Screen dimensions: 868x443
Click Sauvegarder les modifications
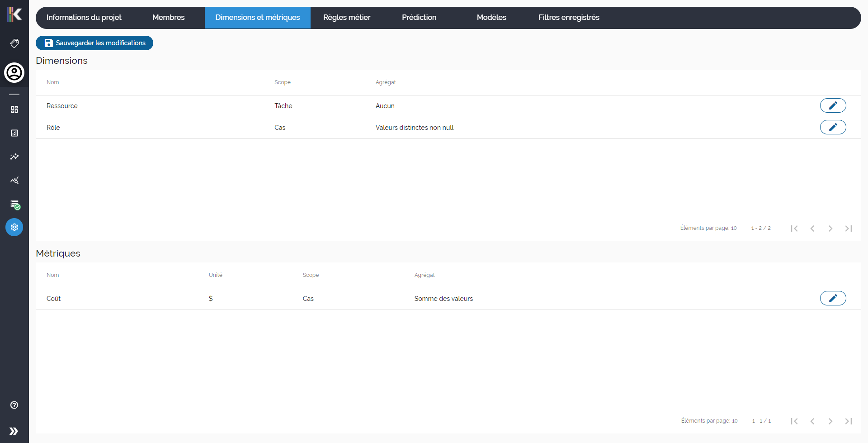pyautogui.click(x=94, y=43)
